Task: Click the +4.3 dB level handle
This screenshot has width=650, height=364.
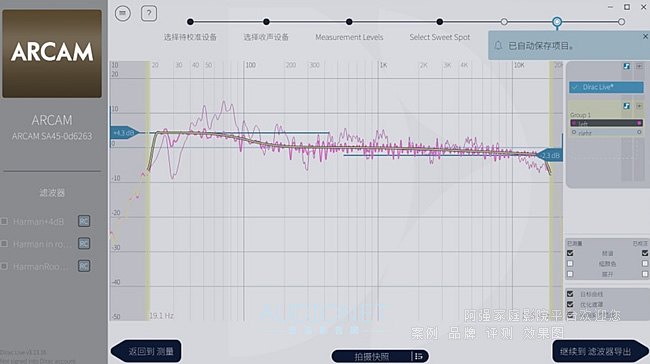Action: click(x=124, y=133)
